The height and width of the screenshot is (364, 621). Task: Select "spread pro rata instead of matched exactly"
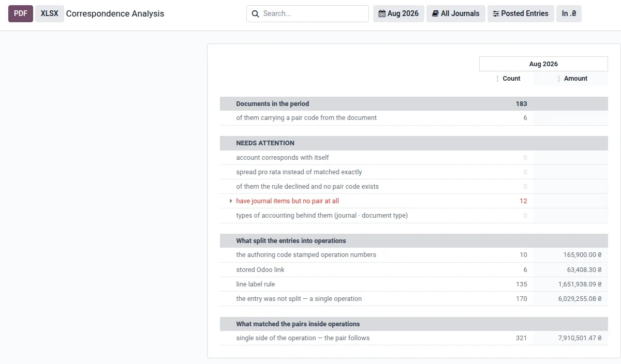tap(414, 172)
